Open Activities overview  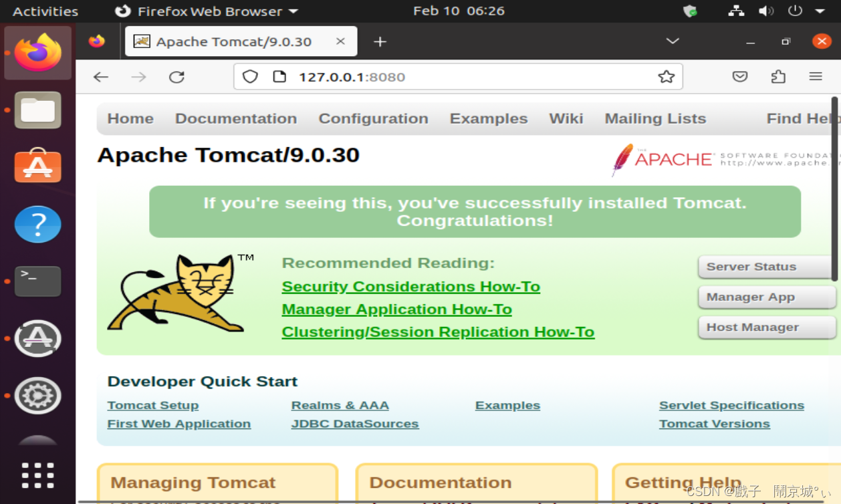pos(45,11)
